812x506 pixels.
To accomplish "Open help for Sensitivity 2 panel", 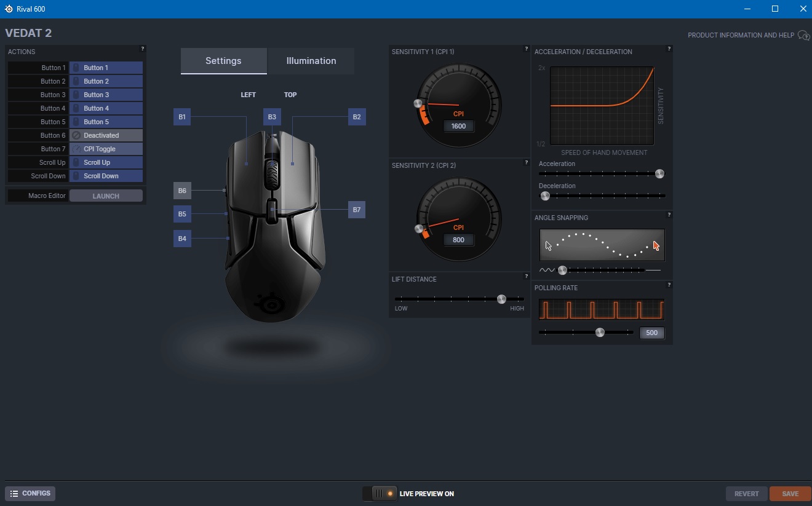I will point(527,162).
